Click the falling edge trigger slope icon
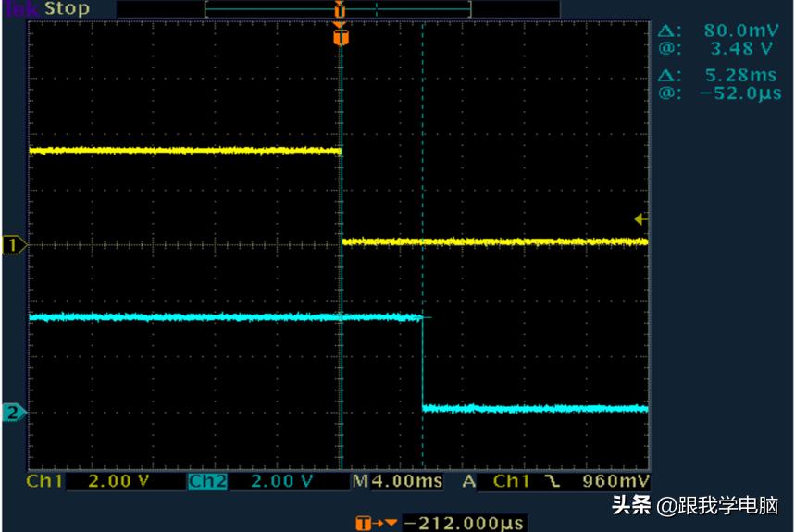The height and width of the screenshot is (532, 795). point(553,482)
